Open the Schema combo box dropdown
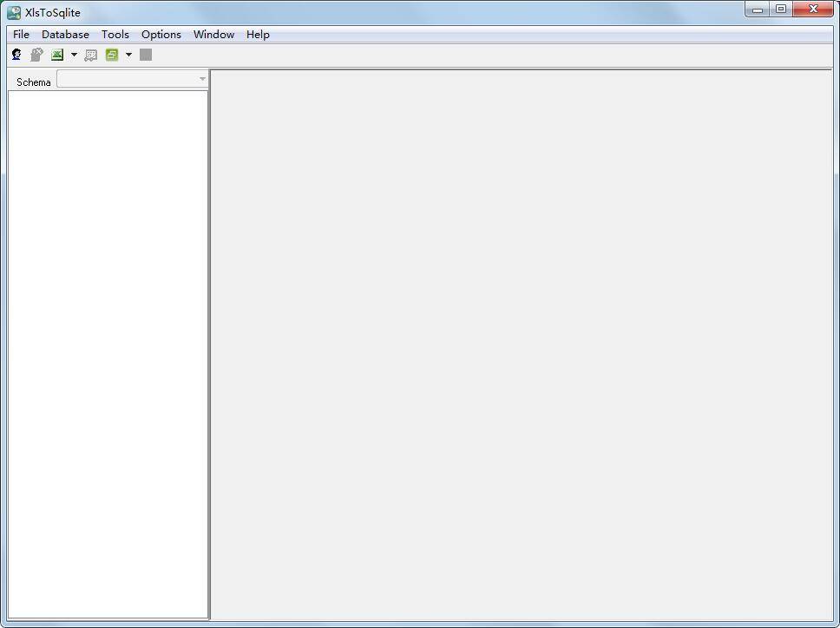This screenshot has height=628, width=840. 202,78
